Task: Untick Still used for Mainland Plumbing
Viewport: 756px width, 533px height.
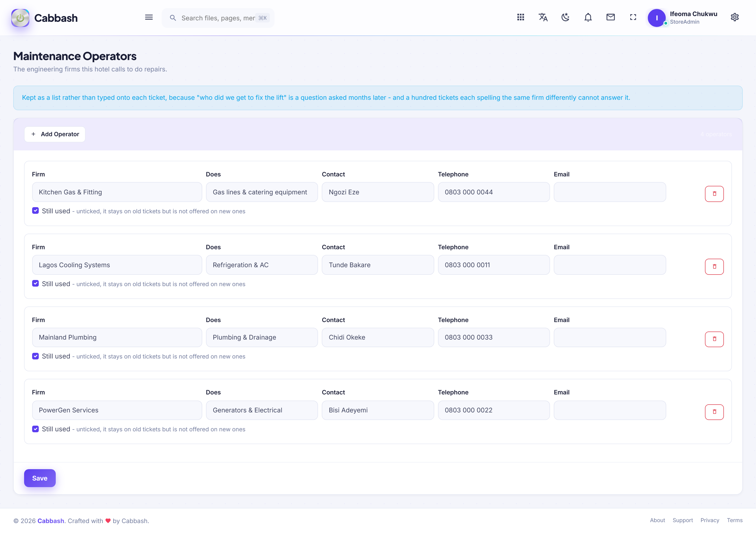Action: tap(36, 356)
